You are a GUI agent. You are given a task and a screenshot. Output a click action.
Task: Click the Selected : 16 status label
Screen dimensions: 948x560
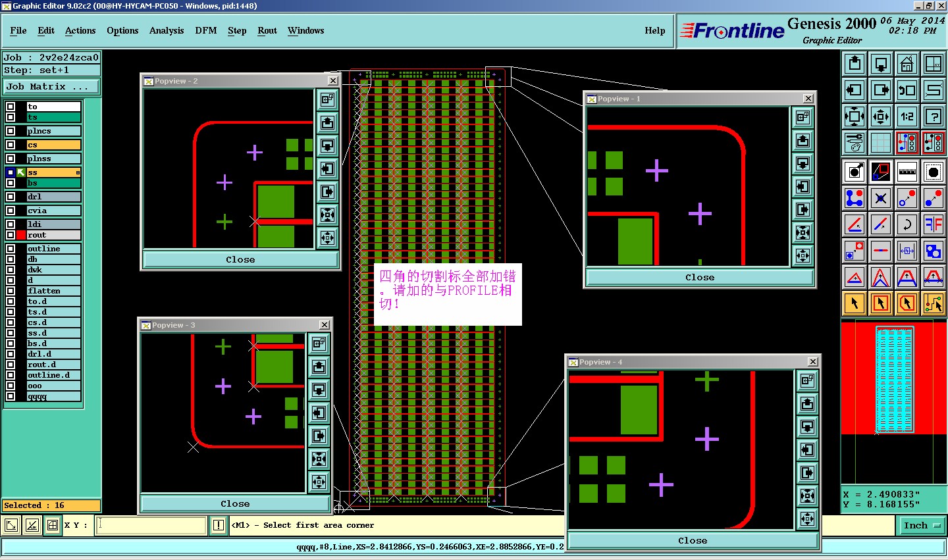[51, 505]
